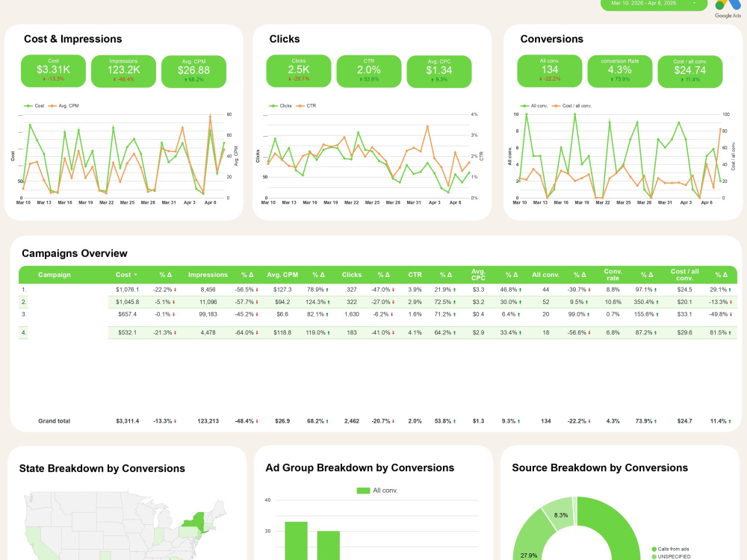Click Ad Group Breakdown by Conversions heading
This screenshot has width=747, height=560.
pos(360,467)
